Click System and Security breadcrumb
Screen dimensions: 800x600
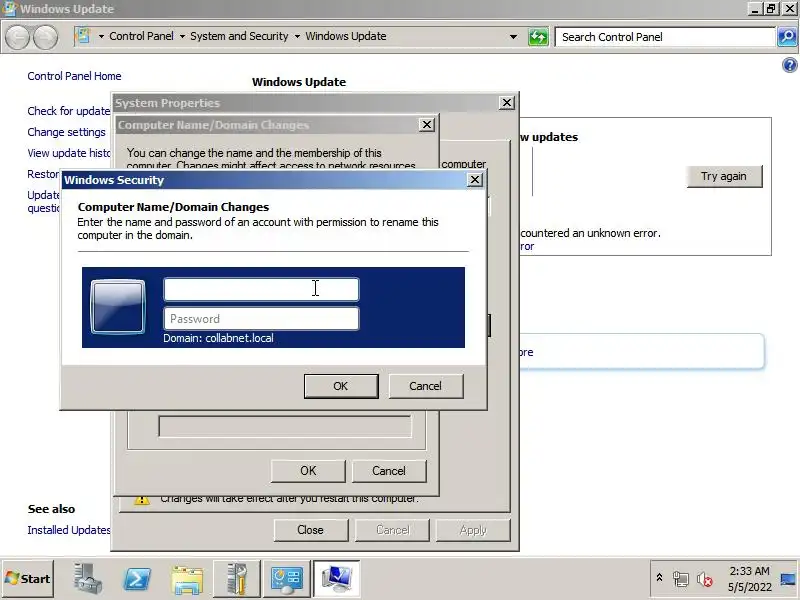point(239,36)
